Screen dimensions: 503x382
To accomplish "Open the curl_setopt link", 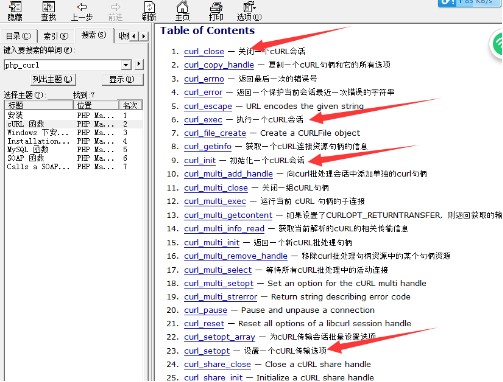I will 207,351.
